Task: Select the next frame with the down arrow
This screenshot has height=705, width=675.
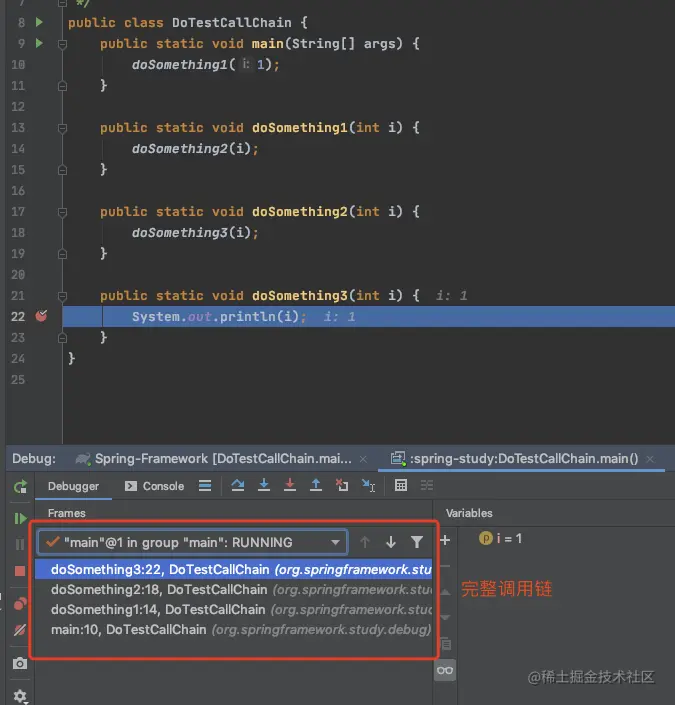Action: [391, 542]
